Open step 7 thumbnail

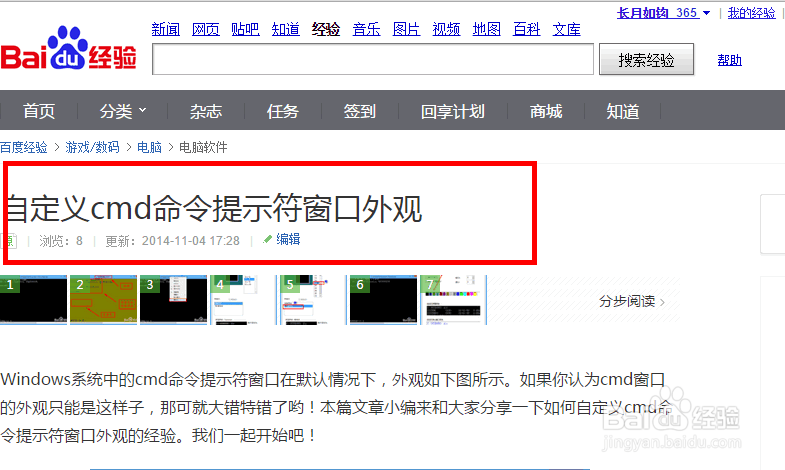click(453, 300)
